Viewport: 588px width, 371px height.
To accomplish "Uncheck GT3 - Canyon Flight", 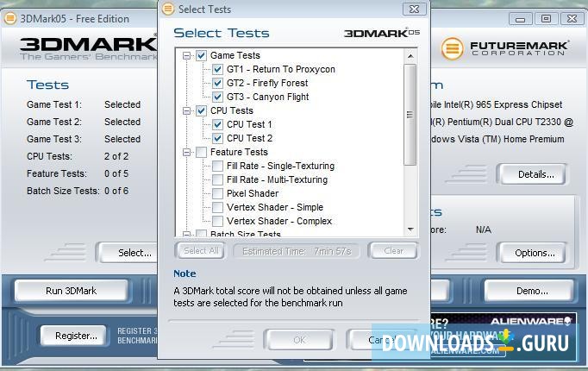I will point(217,97).
